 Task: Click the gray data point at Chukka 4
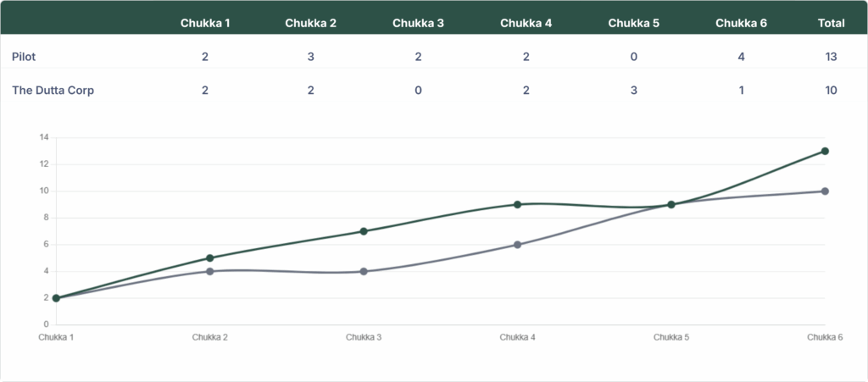[517, 245]
